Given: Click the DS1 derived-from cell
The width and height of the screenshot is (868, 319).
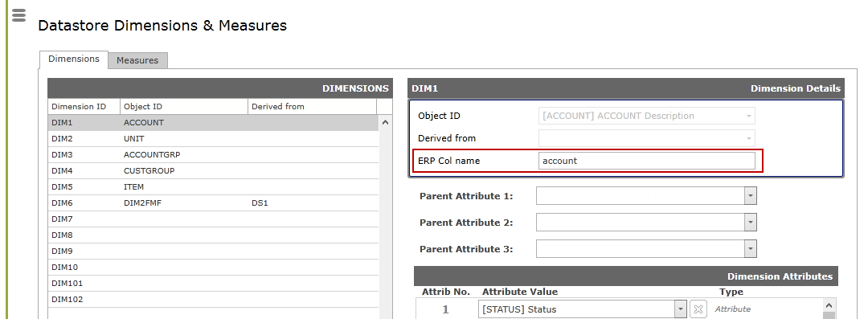Looking at the screenshot, I should click(312, 202).
